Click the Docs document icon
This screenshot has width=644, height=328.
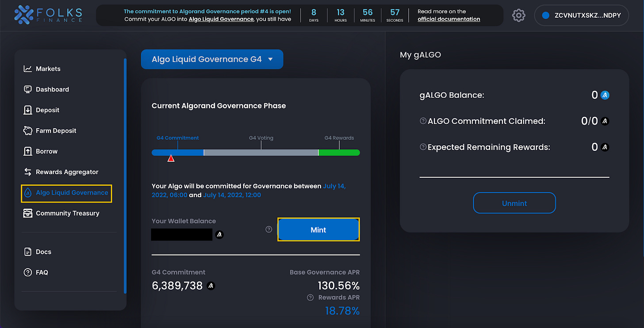click(x=27, y=252)
